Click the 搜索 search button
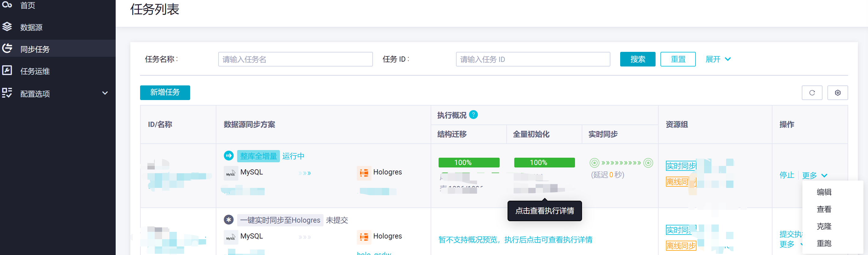 coord(638,59)
